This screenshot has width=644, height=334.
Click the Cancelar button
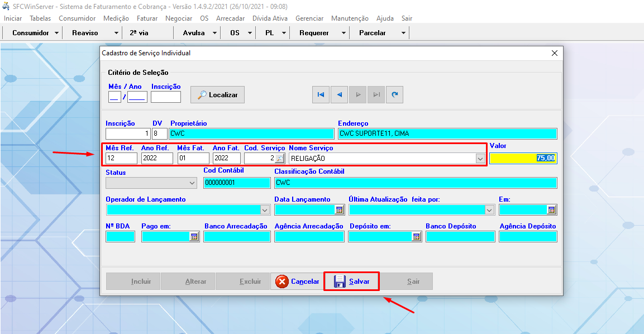(x=298, y=281)
